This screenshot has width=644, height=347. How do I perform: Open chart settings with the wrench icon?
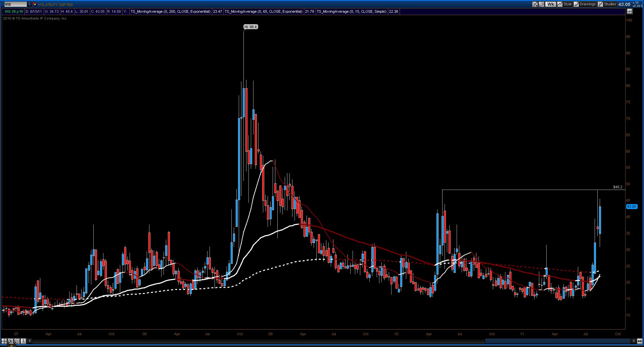click(541, 4)
